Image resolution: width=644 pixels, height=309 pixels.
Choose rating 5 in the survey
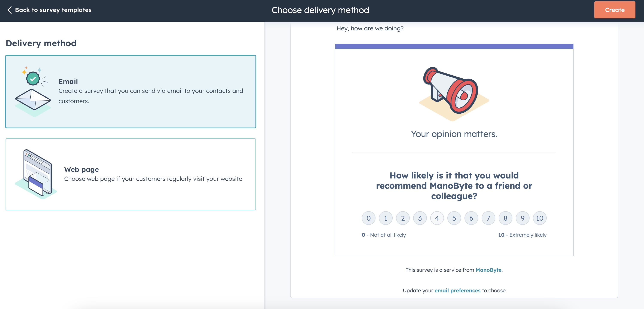point(454,218)
